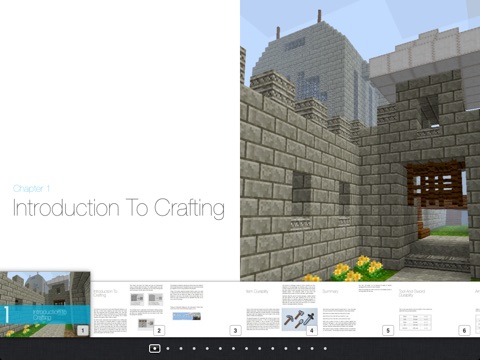Open the page 3 thumbnail
This screenshot has height=360, width=480.
(x=205, y=309)
